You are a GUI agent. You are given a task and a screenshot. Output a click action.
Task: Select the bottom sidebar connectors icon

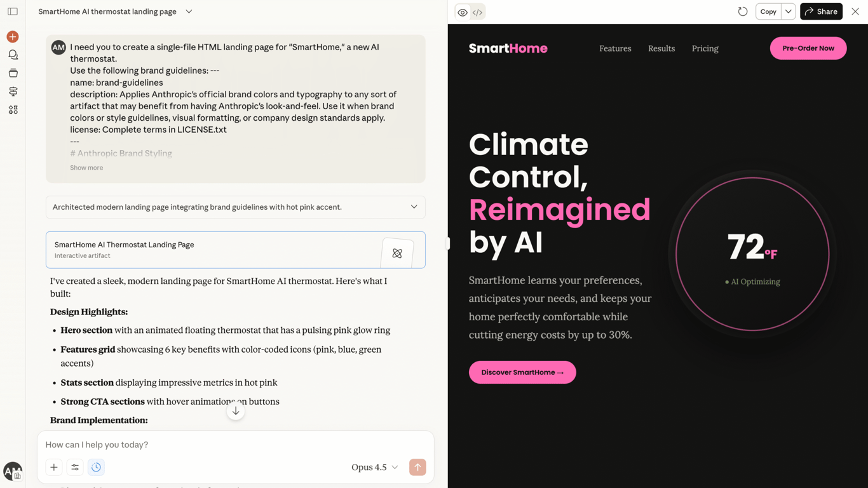point(12,109)
